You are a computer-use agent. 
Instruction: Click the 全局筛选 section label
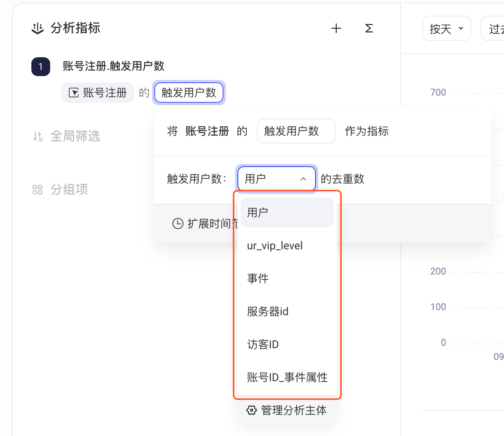click(75, 136)
